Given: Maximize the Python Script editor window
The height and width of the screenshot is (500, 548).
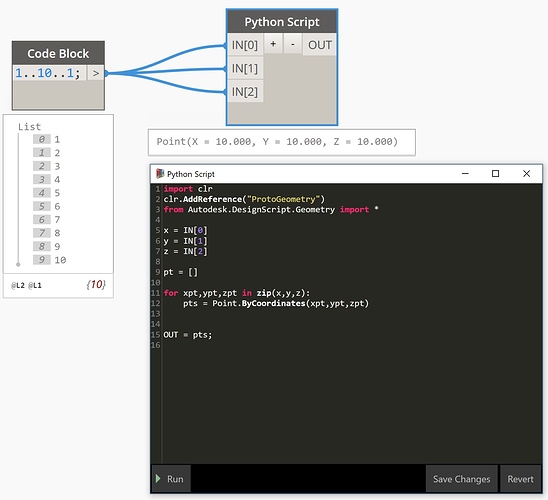Looking at the screenshot, I should point(495,174).
